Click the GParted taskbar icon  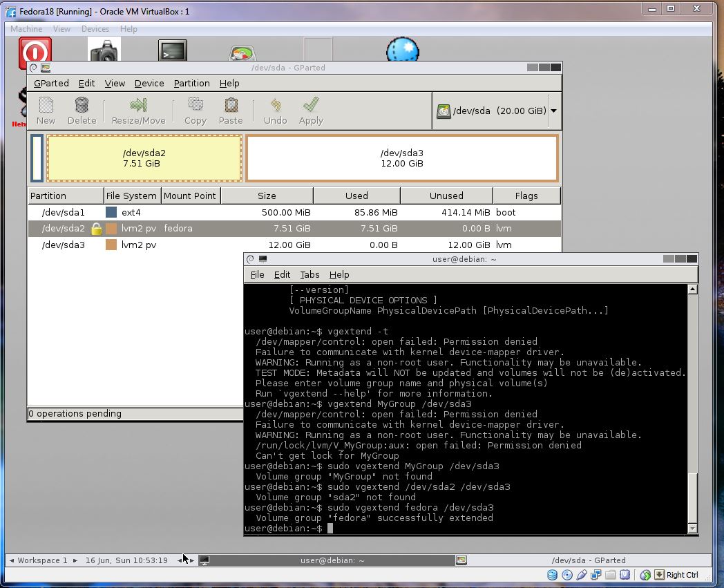coord(461,560)
